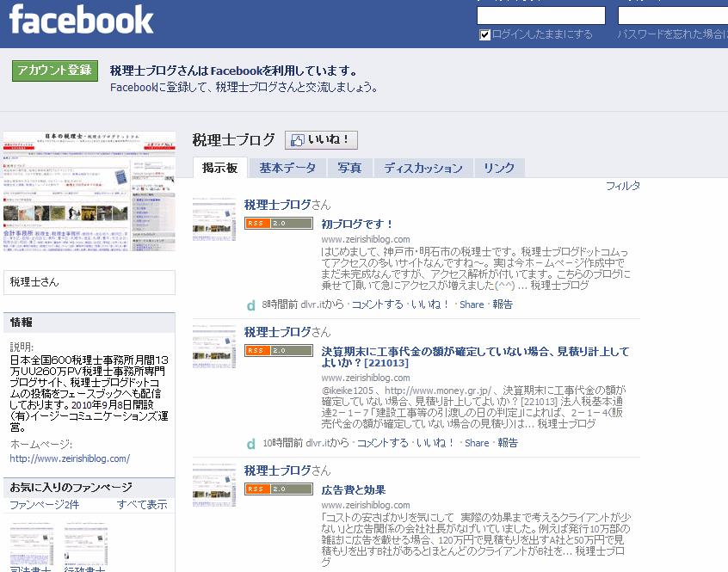Viewport: 728px width, 572px height.
Task: Click the 税理士さん box in sidebar
Action: [89, 282]
